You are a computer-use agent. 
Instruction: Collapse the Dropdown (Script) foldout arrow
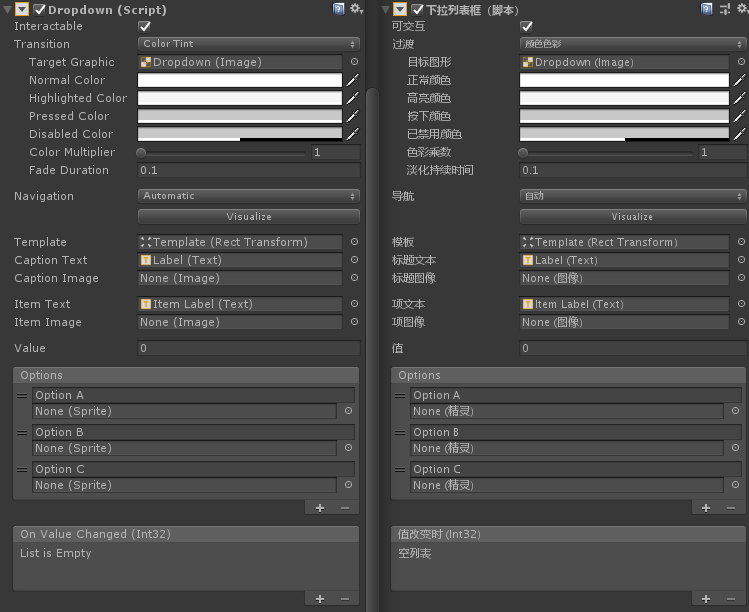tap(7, 10)
